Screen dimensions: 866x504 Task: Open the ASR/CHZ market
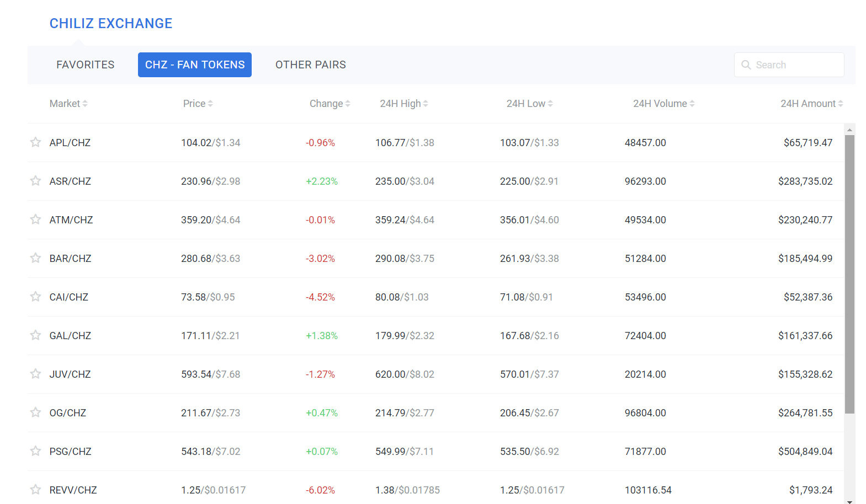[x=70, y=181]
